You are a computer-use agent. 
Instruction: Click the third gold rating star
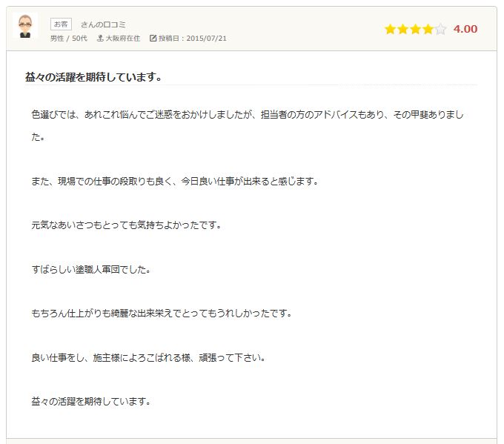point(415,29)
